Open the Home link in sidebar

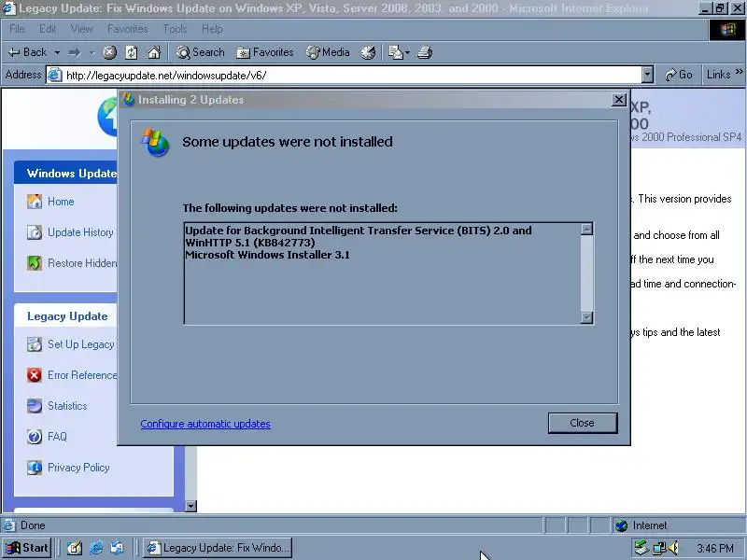(61, 202)
